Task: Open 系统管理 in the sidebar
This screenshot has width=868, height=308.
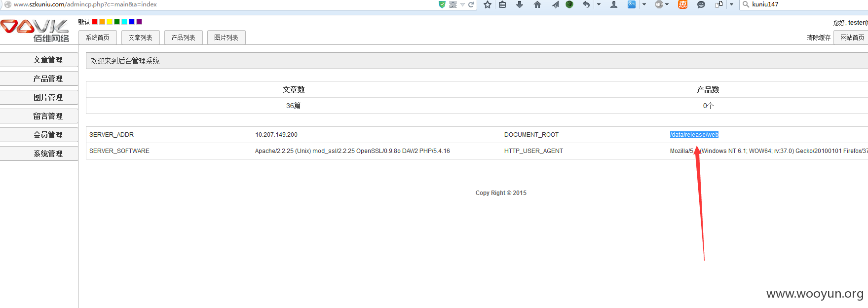Action: point(39,154)
